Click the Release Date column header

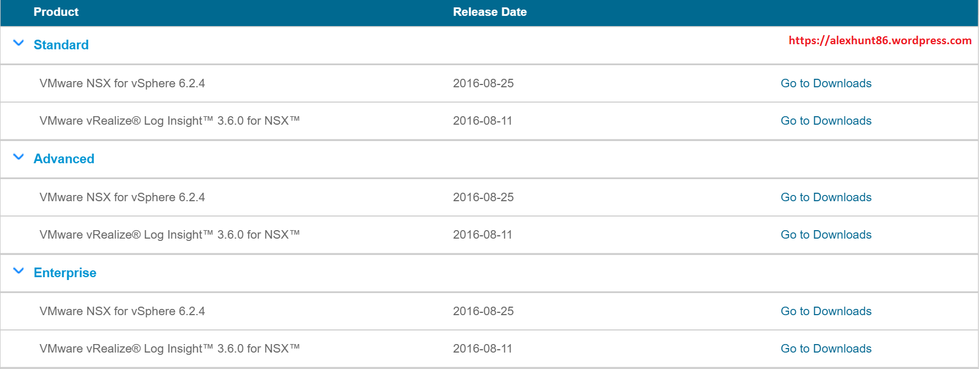point(490,12)
